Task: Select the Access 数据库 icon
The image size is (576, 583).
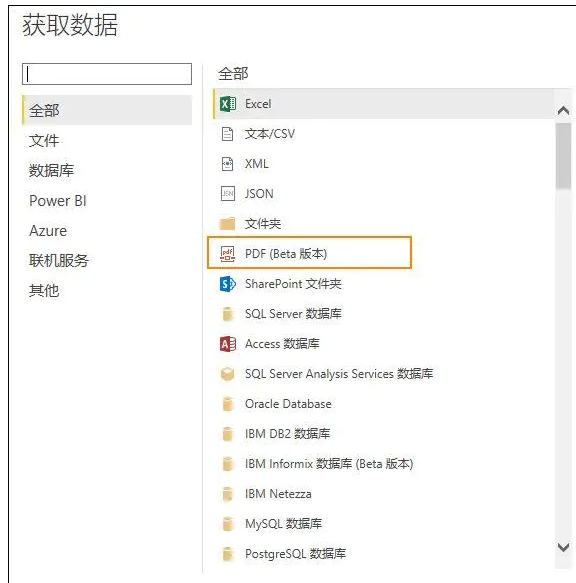Action: [228, 344]
